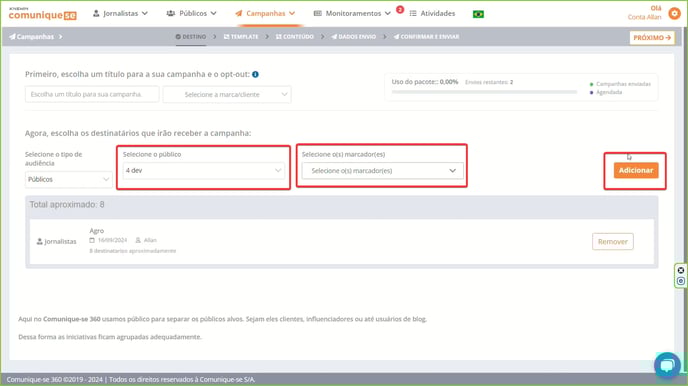Screen dimensions: 688x386
Task: Click the Públicos group icon
Action: 171,14
